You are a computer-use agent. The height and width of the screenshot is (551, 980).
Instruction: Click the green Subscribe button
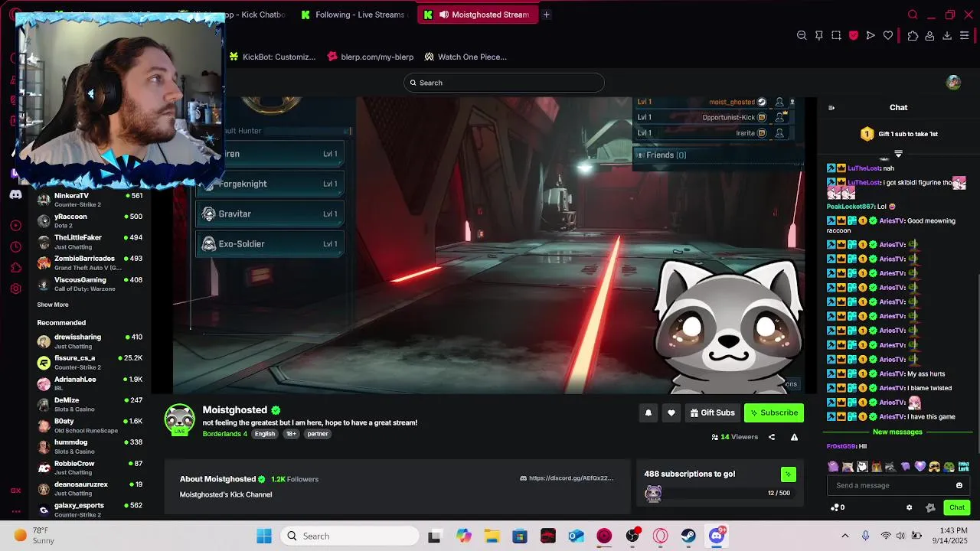(774, 412)
